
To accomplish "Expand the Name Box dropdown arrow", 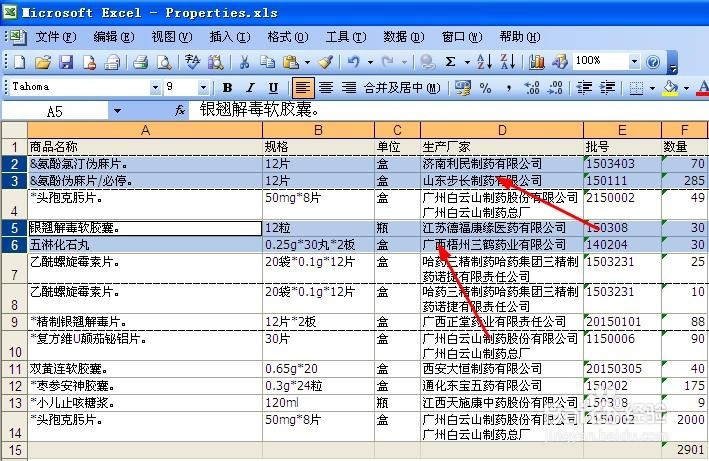I will [117, 111].
